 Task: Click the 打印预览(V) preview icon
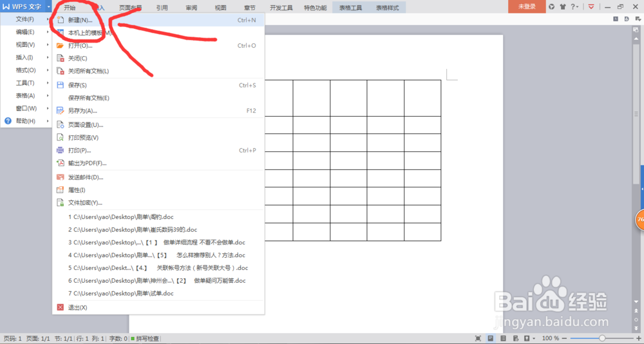pyautogui.click(x=61, y=137)
